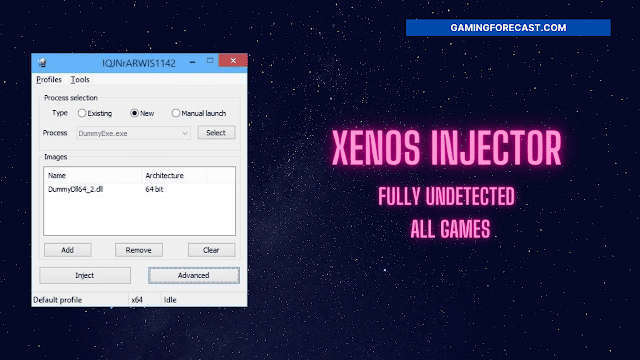The width and height of the screenshot is (640, 360).
Task: Click Default profile in status bar
Action: tap(58, 300)
